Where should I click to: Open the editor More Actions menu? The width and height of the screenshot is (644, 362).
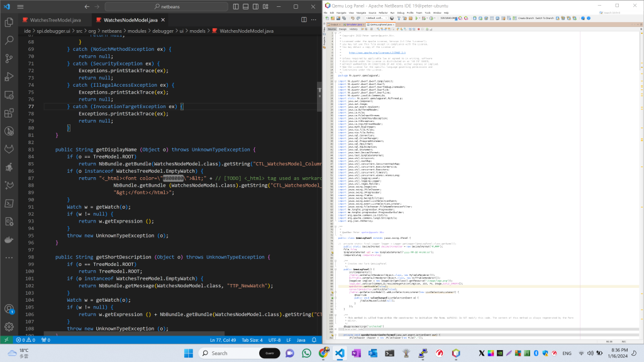[x=314, y=19]
